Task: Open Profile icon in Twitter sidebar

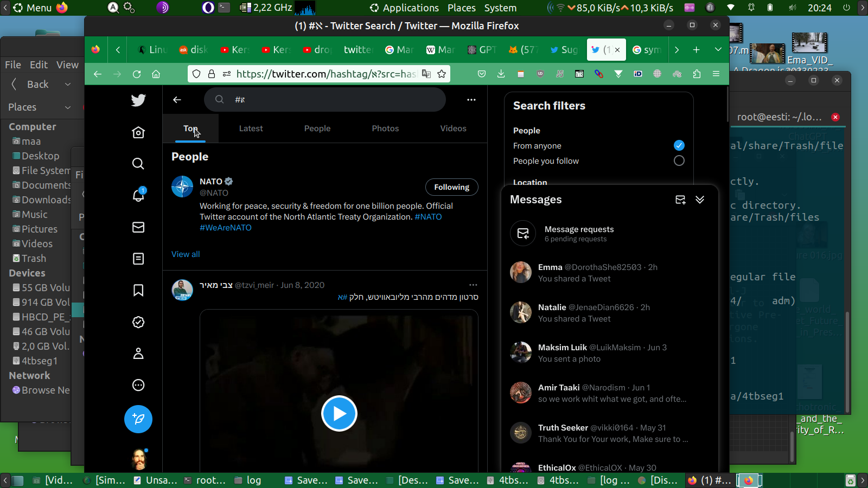Action: pos(138,354)
